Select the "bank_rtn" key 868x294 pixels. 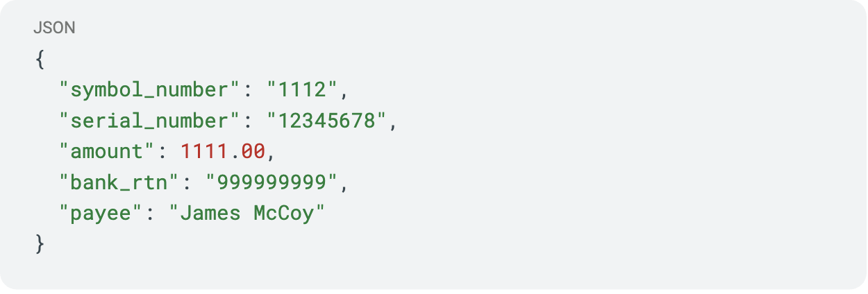point(119,182)
